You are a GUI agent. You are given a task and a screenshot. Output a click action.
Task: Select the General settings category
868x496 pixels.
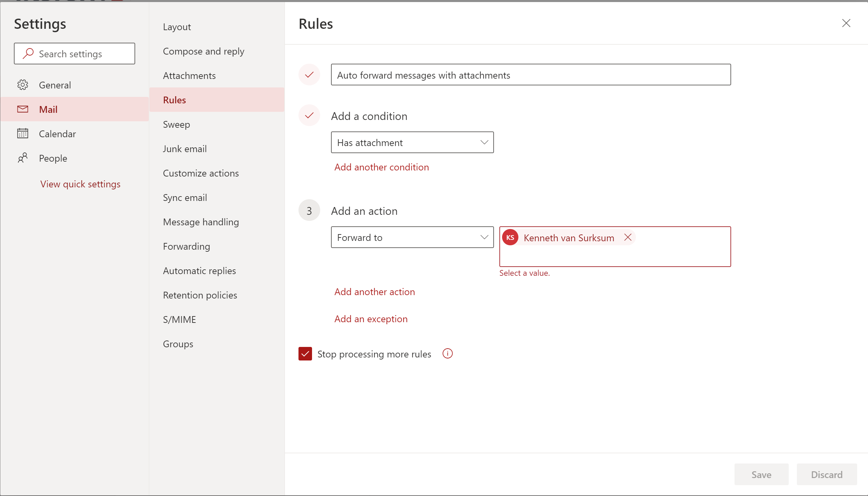coord(74,85)
